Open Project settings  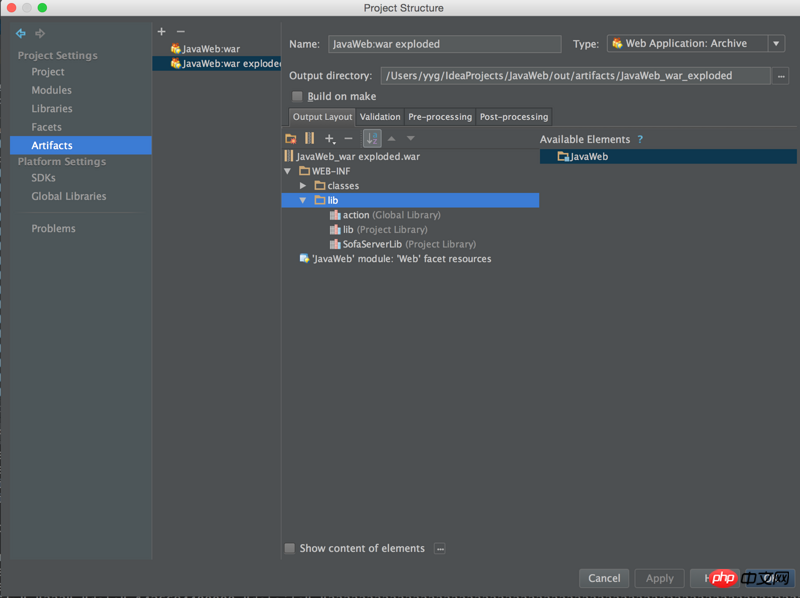(x=48, y=72)
